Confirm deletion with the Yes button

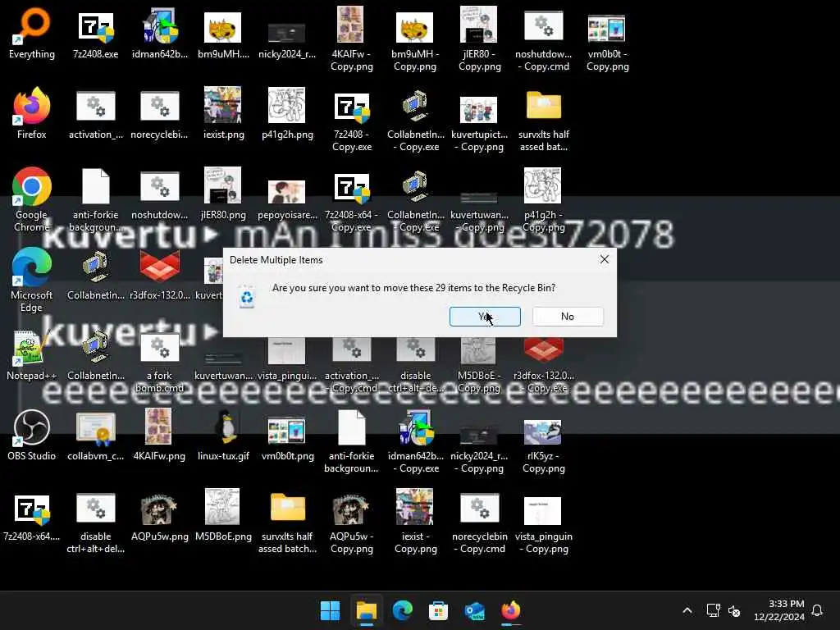point(485,317)
